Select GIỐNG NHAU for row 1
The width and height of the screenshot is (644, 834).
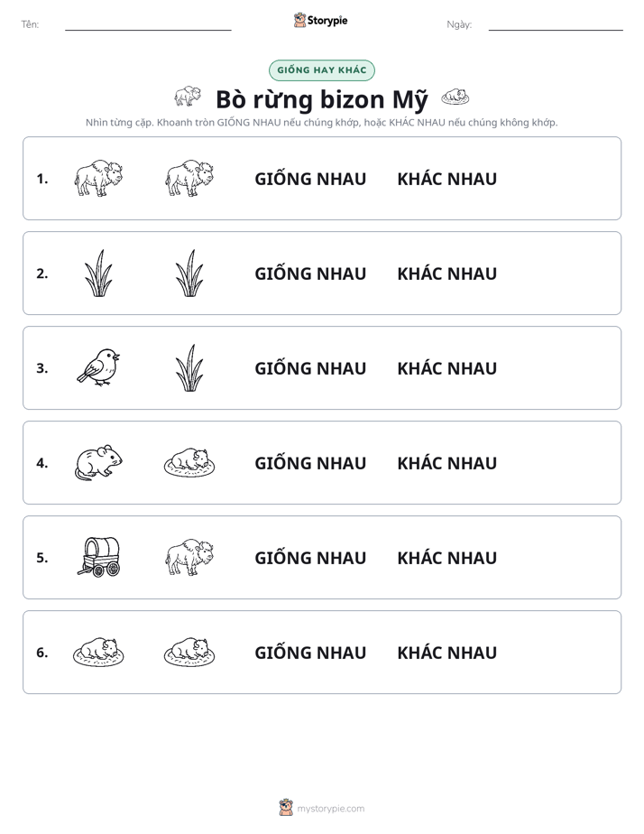click(310, 179)
